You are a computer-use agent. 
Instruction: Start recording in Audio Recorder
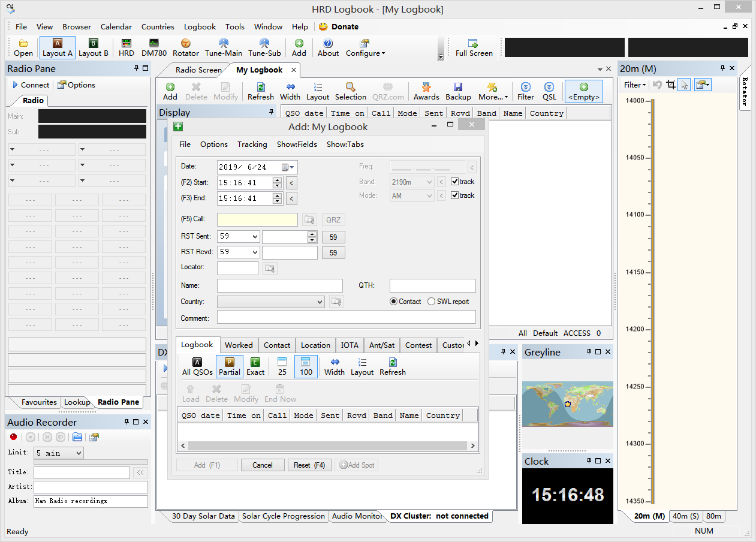pyautogui.click(x=14, y=437)
